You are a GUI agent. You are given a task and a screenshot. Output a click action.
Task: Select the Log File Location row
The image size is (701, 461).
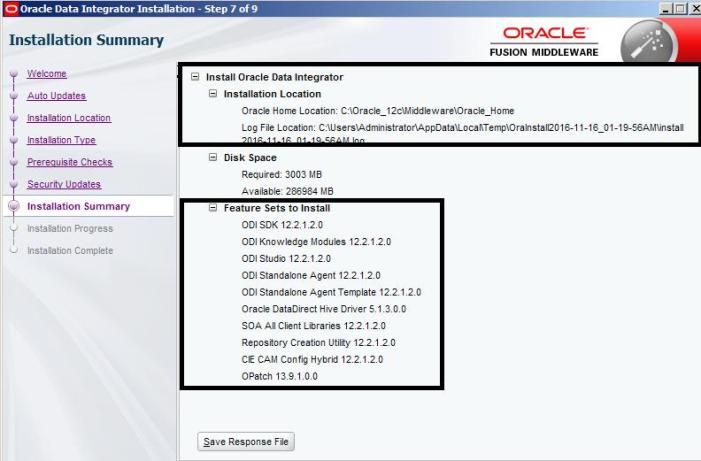462,133
